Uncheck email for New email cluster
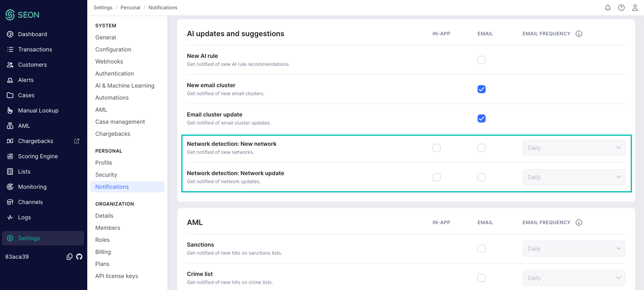 click(x=481, y=89)
